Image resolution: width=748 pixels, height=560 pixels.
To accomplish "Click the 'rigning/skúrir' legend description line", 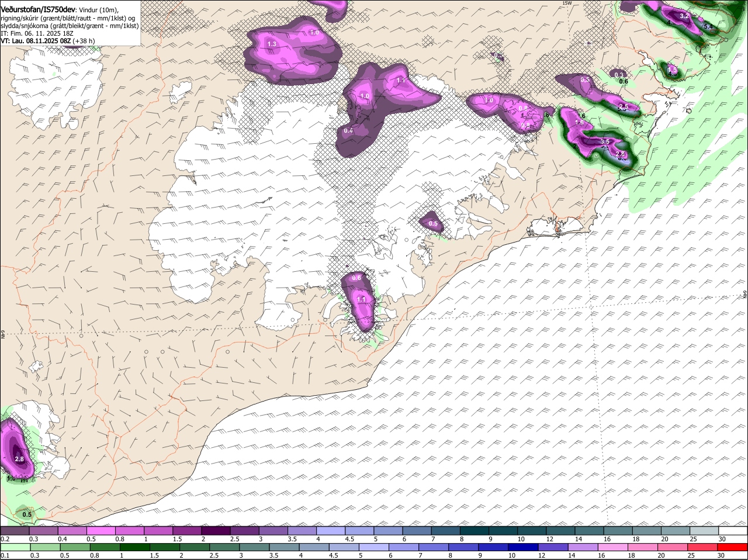I will [x=68, y=18].
